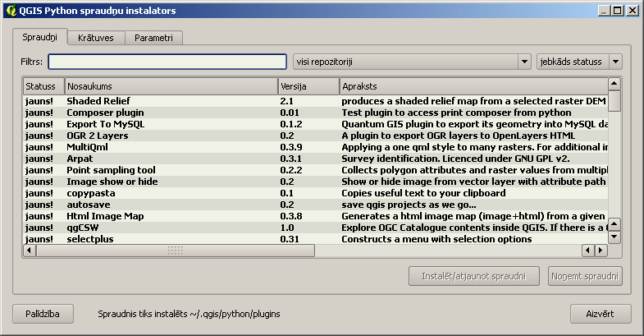This screenshot has height=336, width=644.
Task: Click the vertical scrollbar up arrow at top
Action: 614,84
